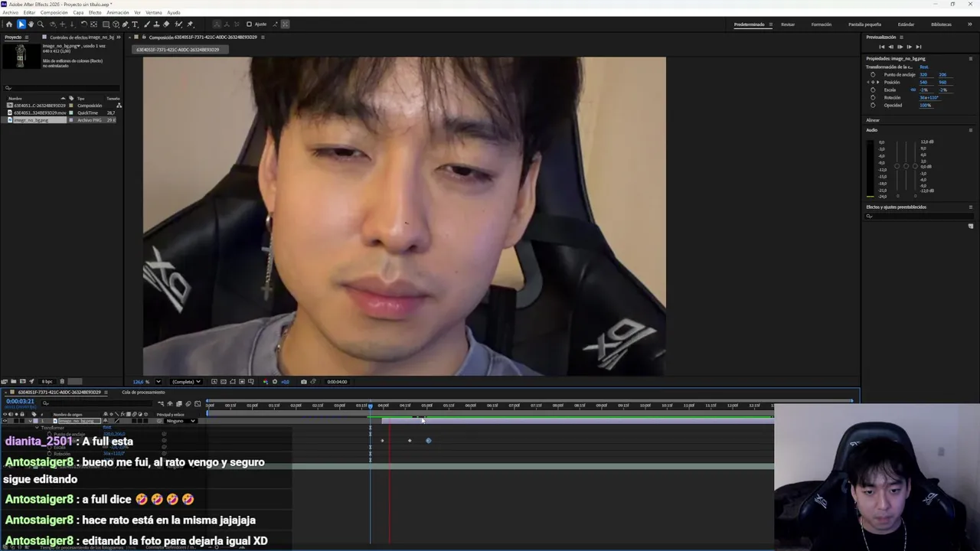The image size is (980, 551).
Task: Select the Clone Stamp tool
Action: coord(156,24)
